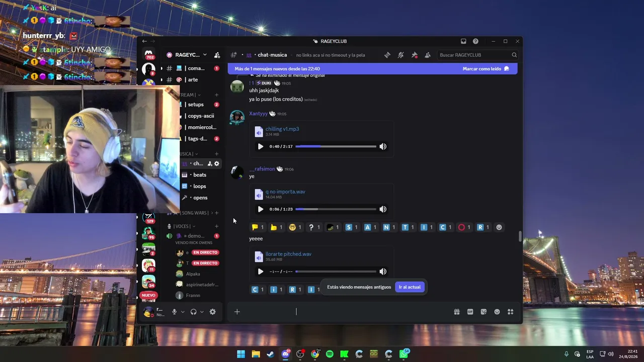
Task: Toggle microphone mute in user panel
Action: coord(174,312)
